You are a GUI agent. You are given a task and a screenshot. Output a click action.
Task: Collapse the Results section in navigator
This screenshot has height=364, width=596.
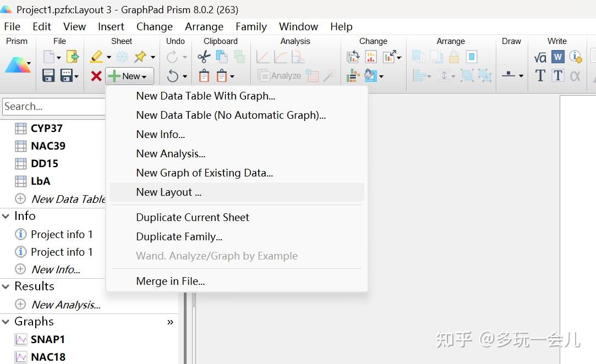pyautogui.click(x=6, y=286)
